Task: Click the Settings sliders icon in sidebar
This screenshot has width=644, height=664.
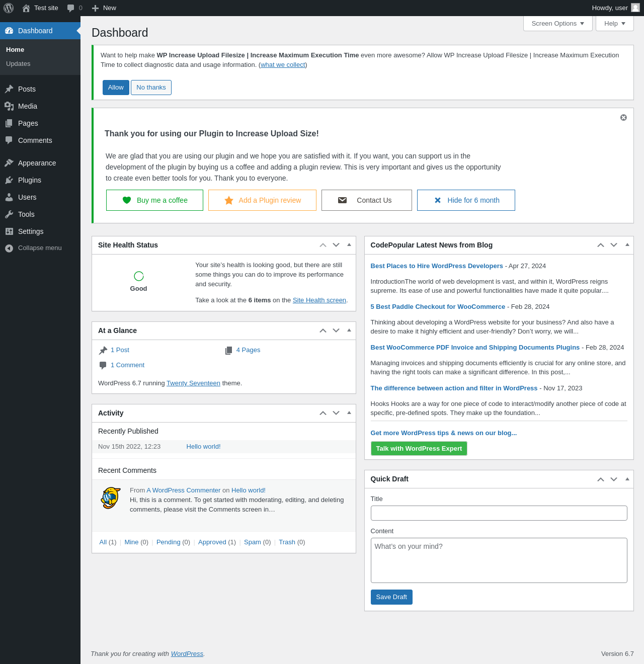Action: 9,231
